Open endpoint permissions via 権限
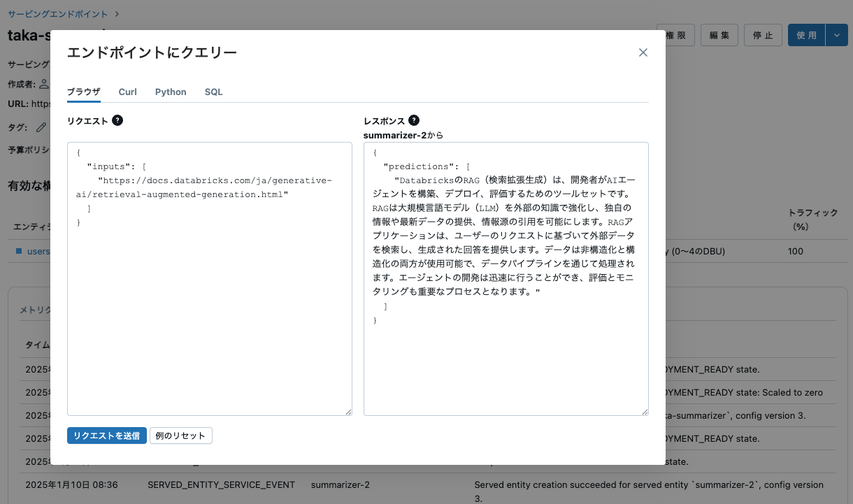Image resolution: width=853 pixels, height=504 pixels. tap(675, 34)
